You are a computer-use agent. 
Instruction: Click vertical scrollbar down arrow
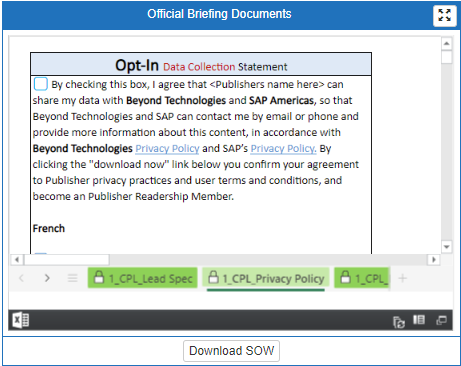point(446,247)
